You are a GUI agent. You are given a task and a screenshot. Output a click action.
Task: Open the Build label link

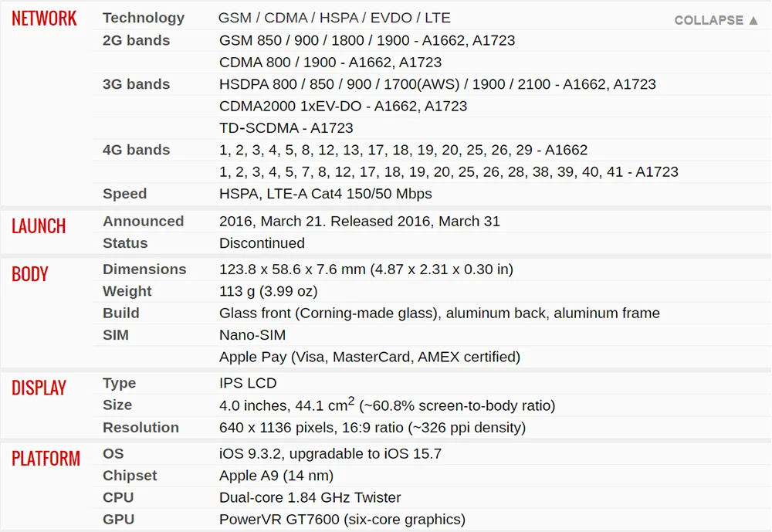[x=121, y=313]
